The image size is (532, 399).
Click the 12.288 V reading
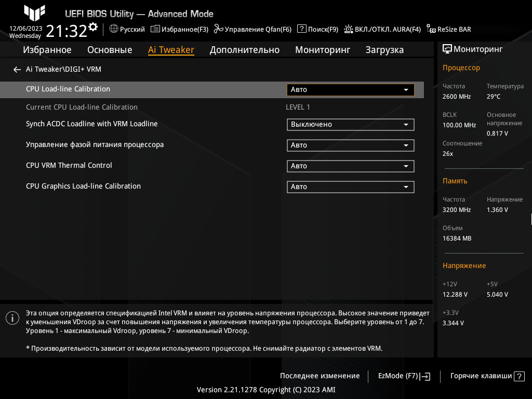tap(455, 295)
